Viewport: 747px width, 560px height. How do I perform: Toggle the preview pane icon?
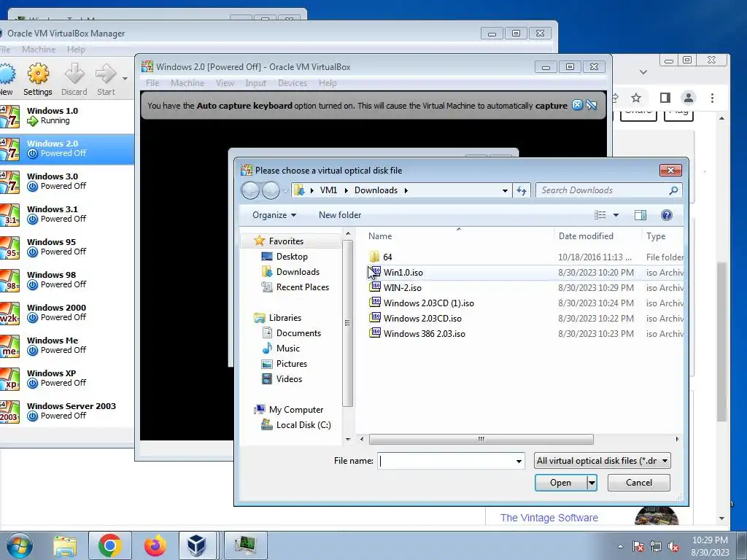(640, 215)
